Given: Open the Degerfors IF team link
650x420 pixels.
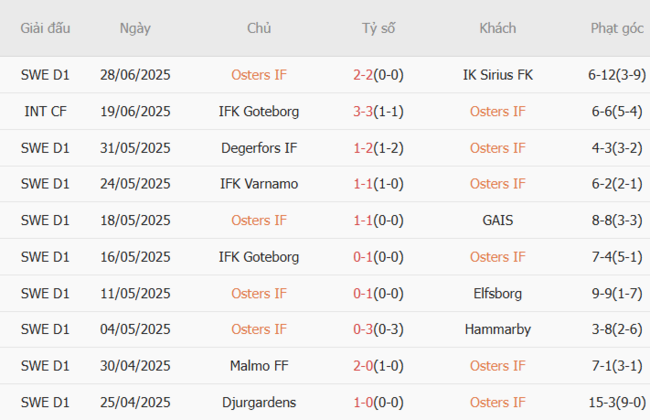Looking at the screenshot, I should pos(259,148).
